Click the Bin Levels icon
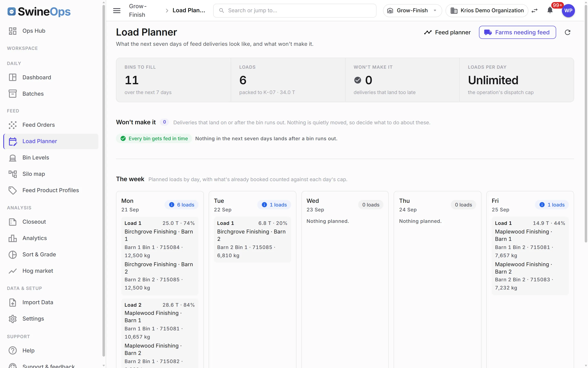 13,158
